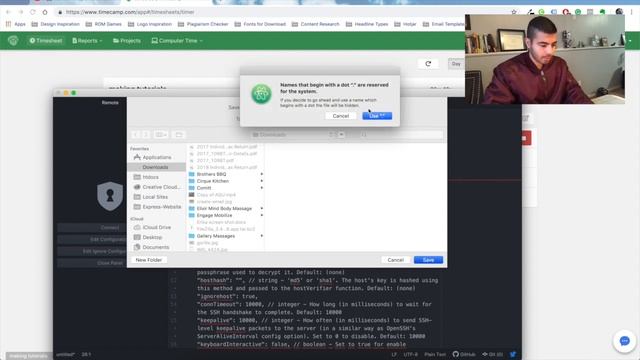Select Applications in the Favorites sidebar
Screen dimensions: 640x360
pyautogui.click(x=157, y=158)
